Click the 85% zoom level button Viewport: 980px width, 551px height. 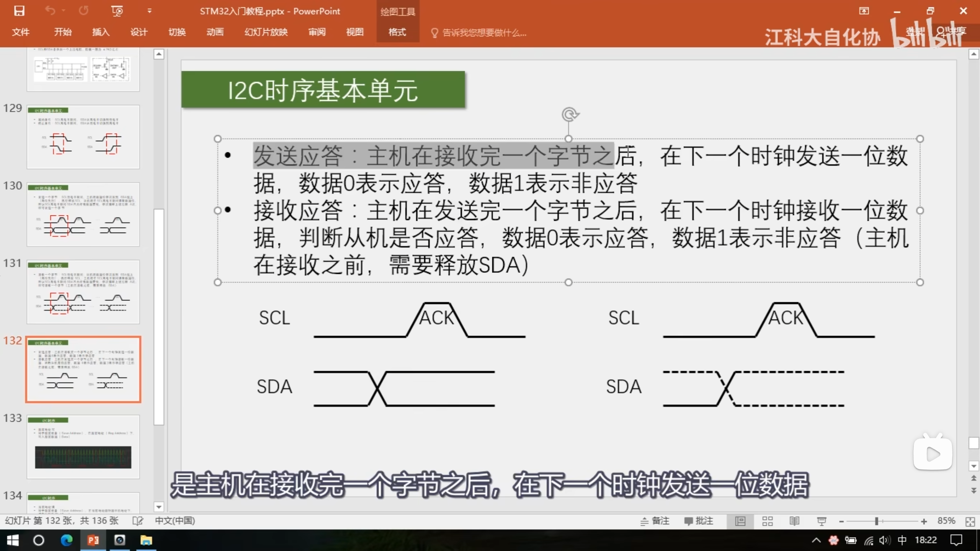point(946,521)
